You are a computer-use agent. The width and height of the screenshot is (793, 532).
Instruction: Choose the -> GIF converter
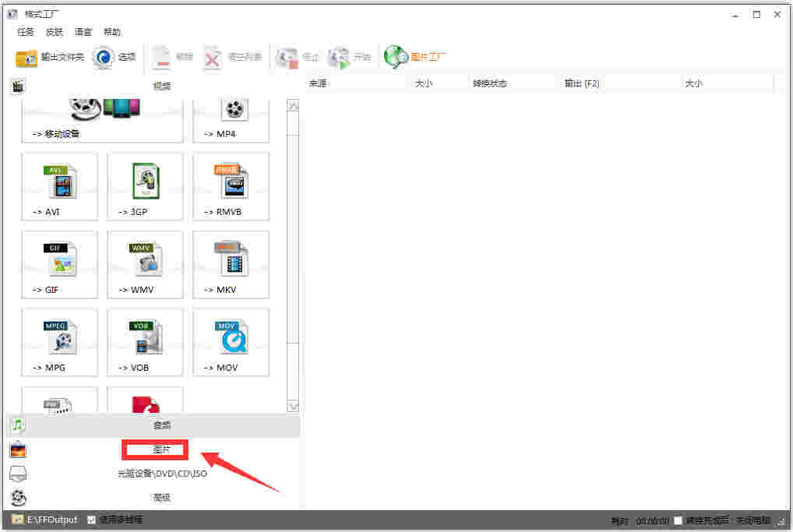(x=60, y=265)
